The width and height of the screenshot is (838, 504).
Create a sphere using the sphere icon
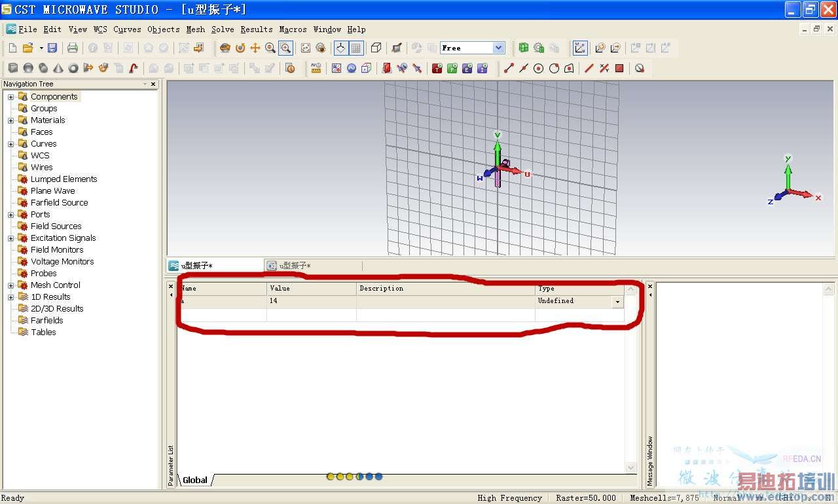[x=28, y=68]
